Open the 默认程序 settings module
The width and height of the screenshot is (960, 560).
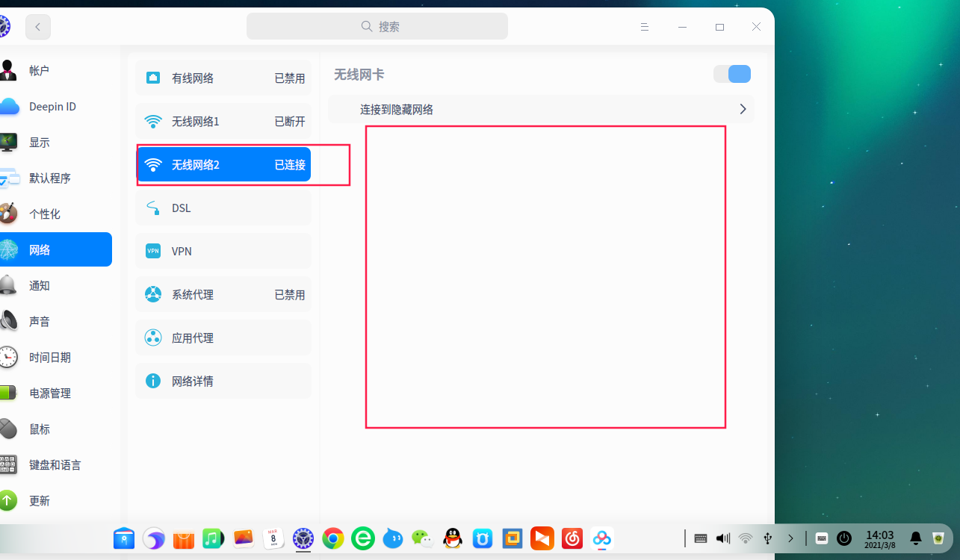56,178
